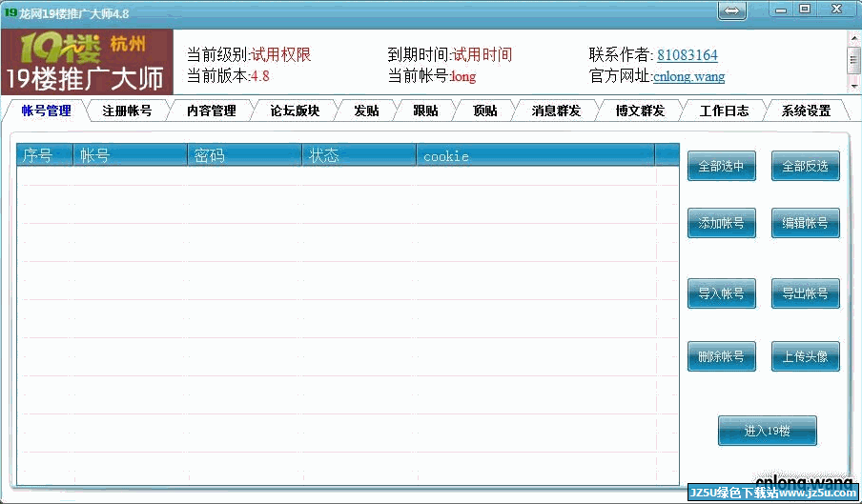
Task: Click the cookie column header
Action: tap(536, 155)
